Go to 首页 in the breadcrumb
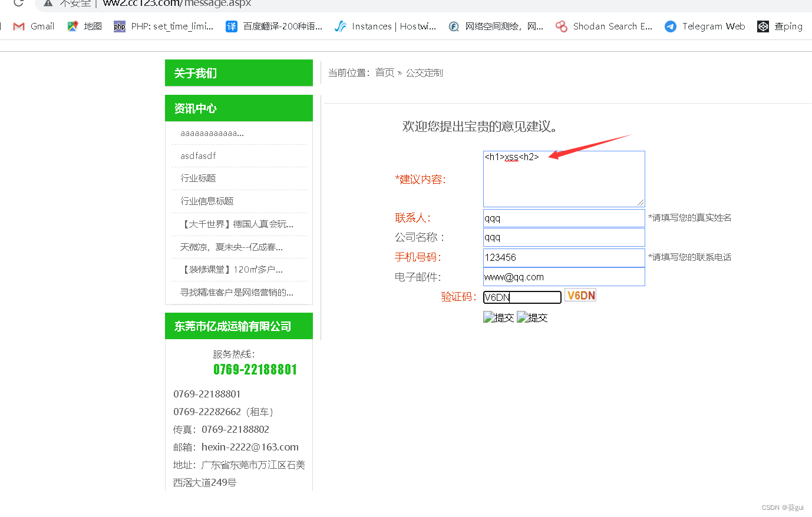Image resolution: width=812 pixels, height=517 pixels. tap(385, 72)
